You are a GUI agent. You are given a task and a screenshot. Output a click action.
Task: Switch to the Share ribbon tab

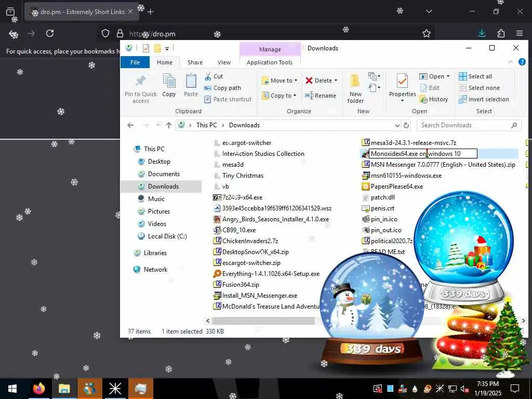click(x=195, y=62)
